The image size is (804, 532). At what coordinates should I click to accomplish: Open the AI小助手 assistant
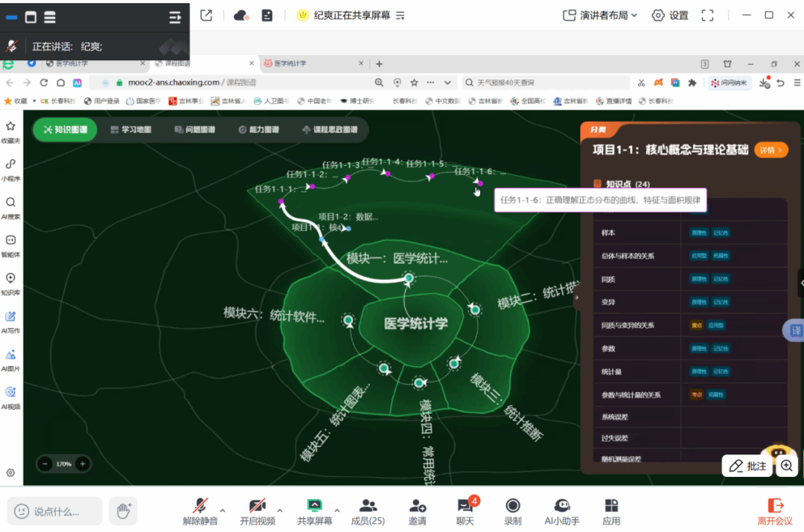[x=562, y=507]
